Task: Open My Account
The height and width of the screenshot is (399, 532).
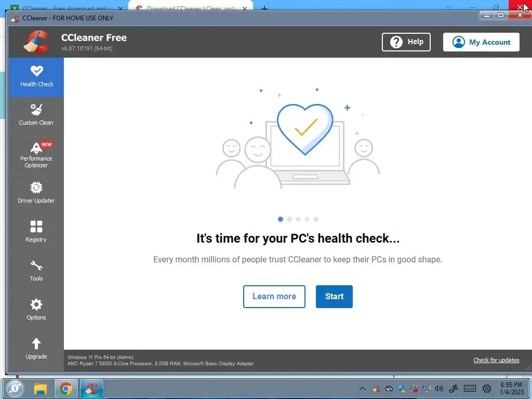Action: (481, 42)
